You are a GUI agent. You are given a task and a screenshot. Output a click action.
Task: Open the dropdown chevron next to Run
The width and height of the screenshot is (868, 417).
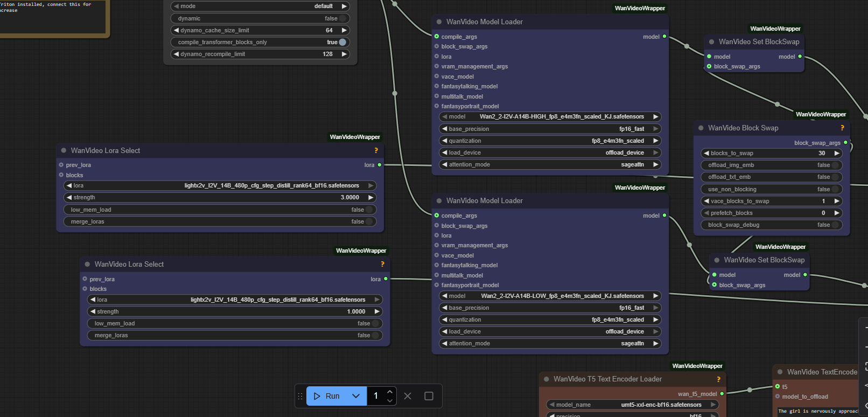[356, 396]
